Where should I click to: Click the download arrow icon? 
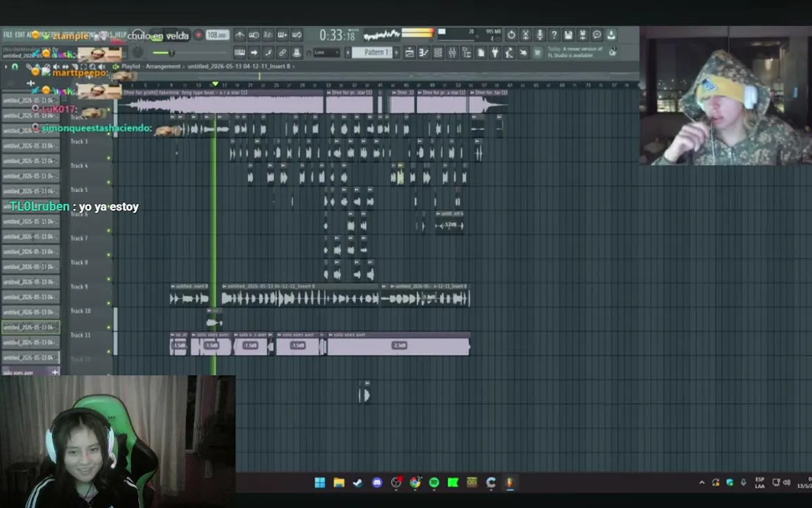611,35
